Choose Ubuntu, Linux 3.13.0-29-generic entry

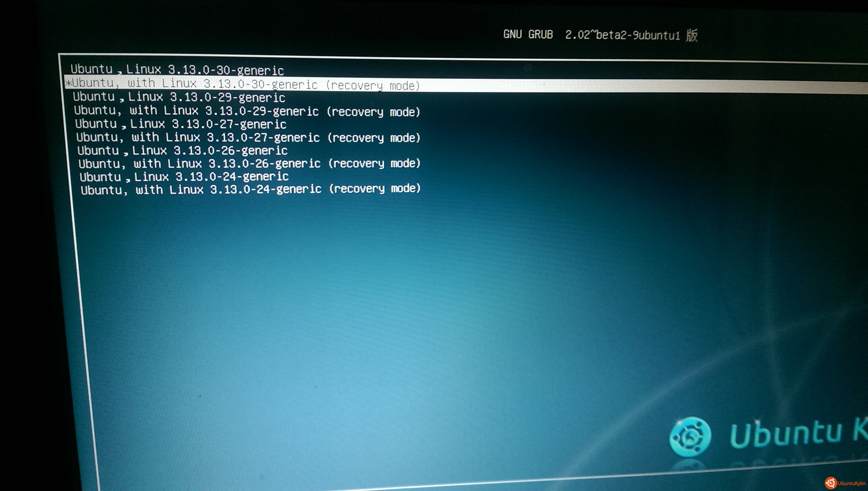(x=179, y=97)
